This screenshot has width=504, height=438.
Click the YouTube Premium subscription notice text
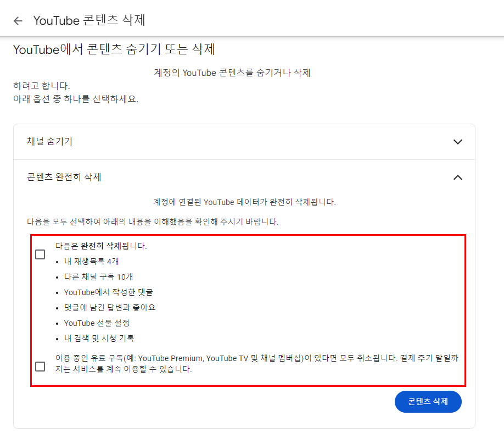pos(256,363)
